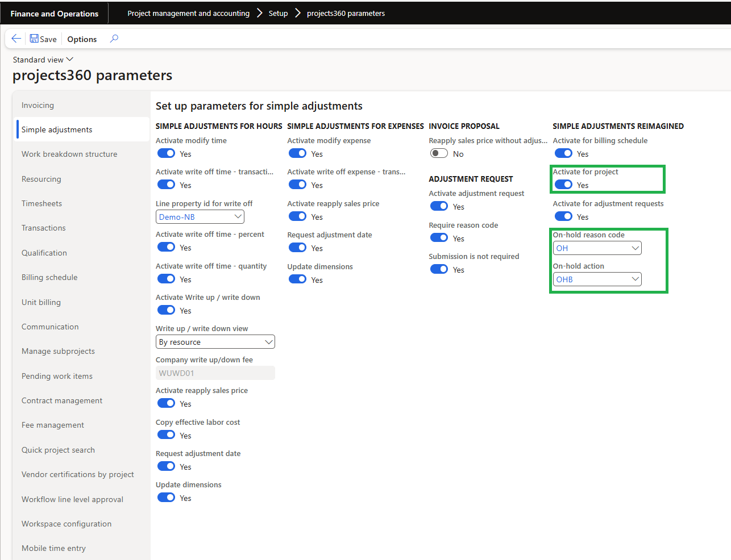Click the Company write up/down fee field
Image resolution: width=731 pixels, height=560 pixels.
click(215, 373)
